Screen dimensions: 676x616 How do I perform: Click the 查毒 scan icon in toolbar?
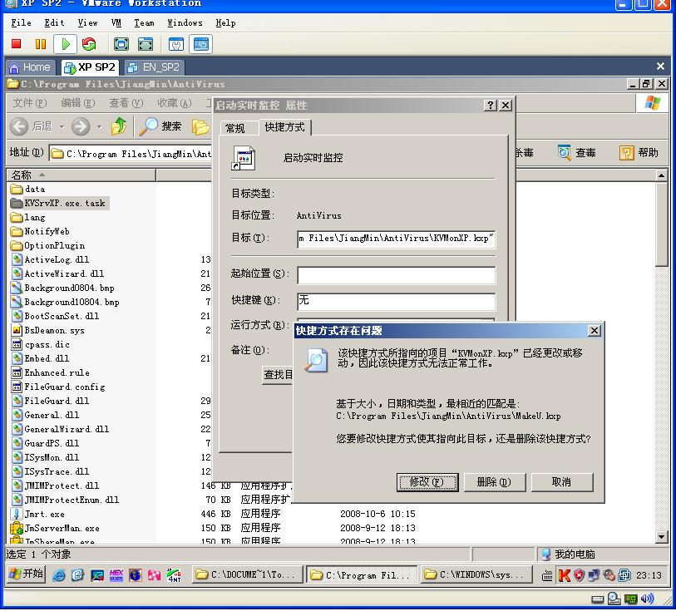click(x=564, y=153)
